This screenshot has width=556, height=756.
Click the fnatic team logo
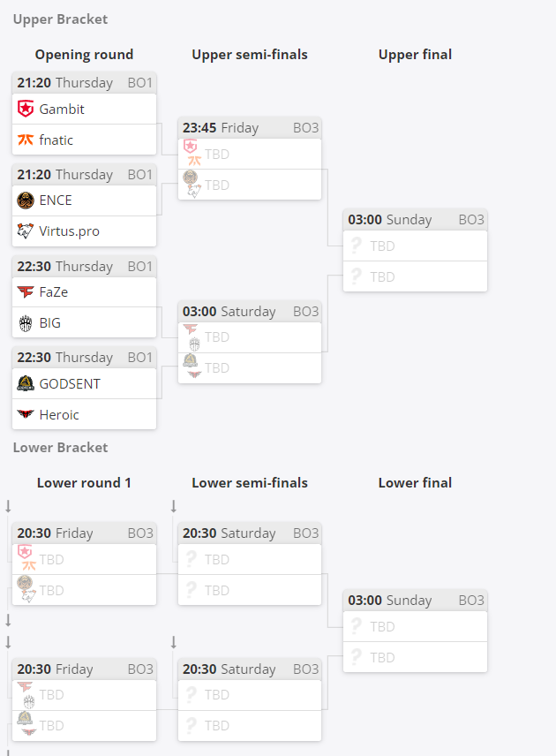[26, 140]
